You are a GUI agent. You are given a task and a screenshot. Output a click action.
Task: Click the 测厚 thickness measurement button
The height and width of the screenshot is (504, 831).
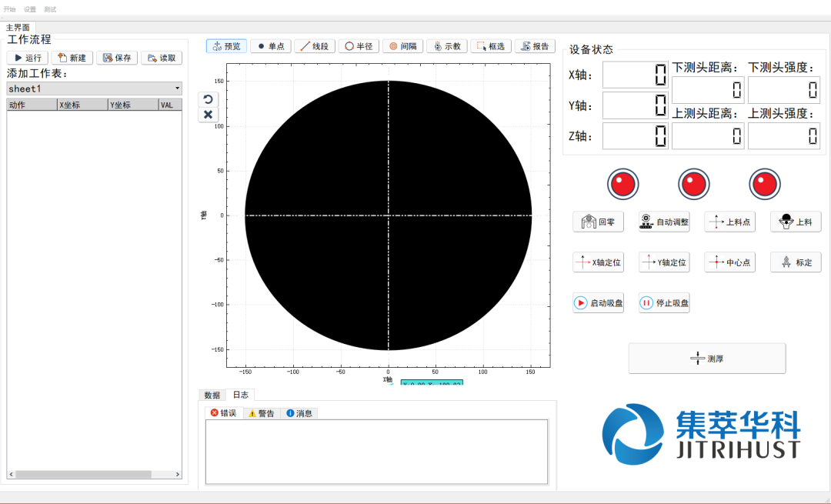tap(706, 359)
